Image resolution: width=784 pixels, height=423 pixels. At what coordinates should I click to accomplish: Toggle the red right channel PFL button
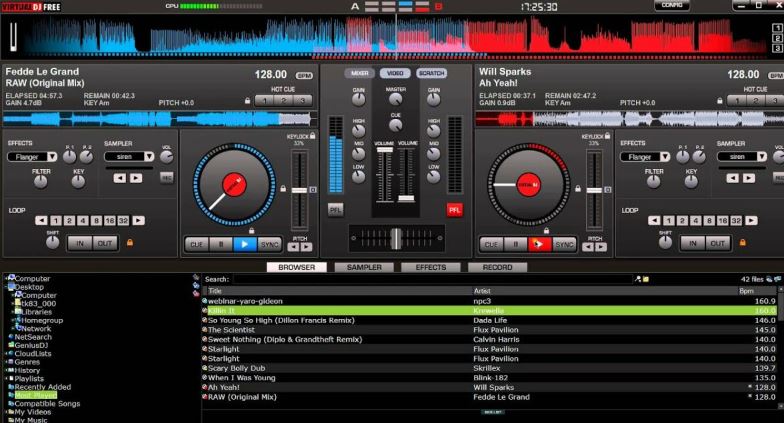(454, 210)
